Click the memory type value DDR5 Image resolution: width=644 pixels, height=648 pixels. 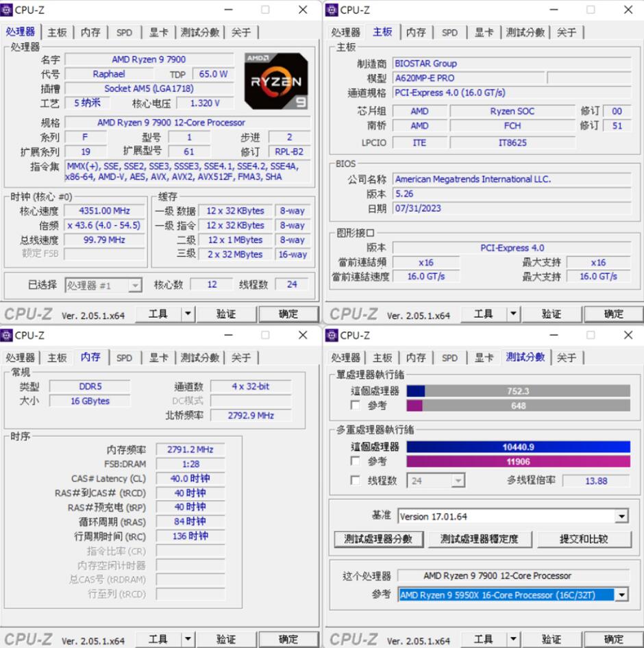tap(90, 386)
